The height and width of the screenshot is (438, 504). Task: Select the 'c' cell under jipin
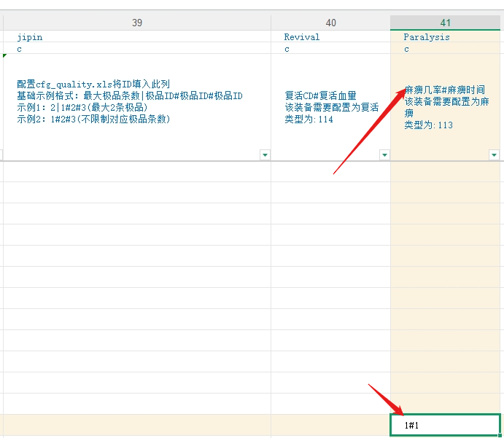pos(137,48)
